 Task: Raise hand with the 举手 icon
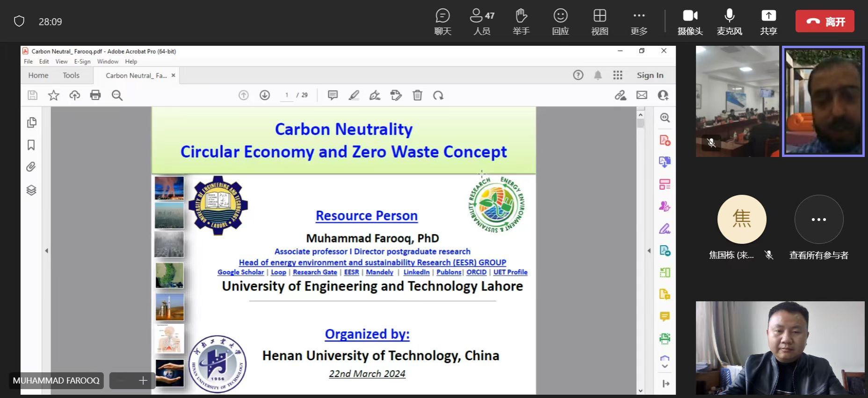(521, 21)
